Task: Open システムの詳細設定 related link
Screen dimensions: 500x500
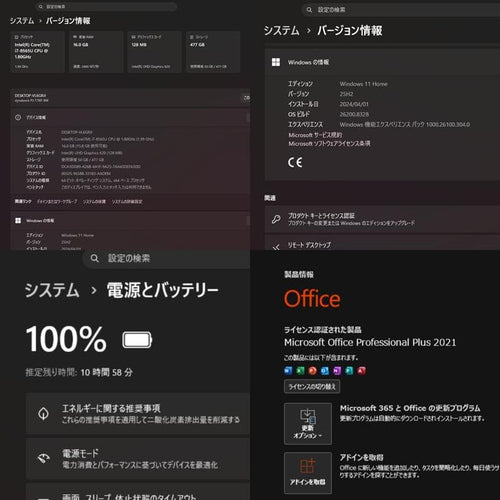Action: [127, 202]
